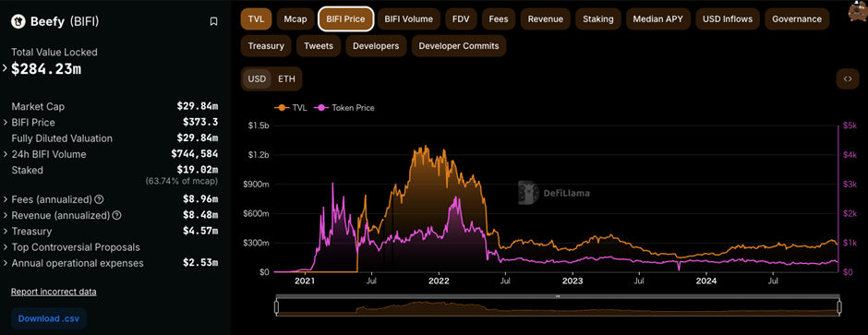Screen dimensions: 868x335
Task: Open the embed chart code icon
Action: [847, 78]
